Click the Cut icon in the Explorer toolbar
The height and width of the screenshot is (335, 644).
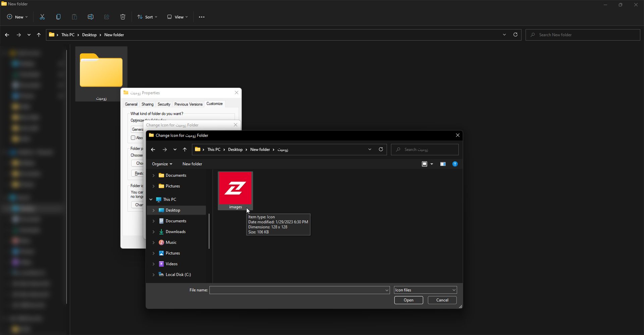click(42, 17)
